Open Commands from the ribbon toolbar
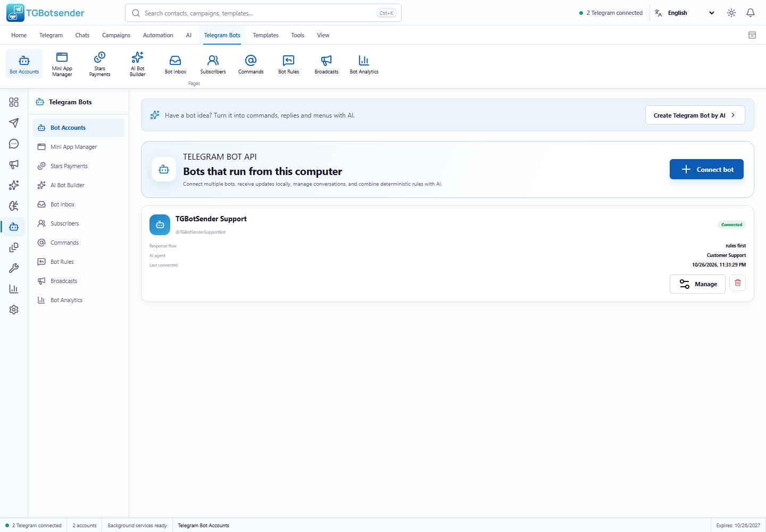Screen dimensions: 766x532 pyautogui.click(x=251, y=64)
